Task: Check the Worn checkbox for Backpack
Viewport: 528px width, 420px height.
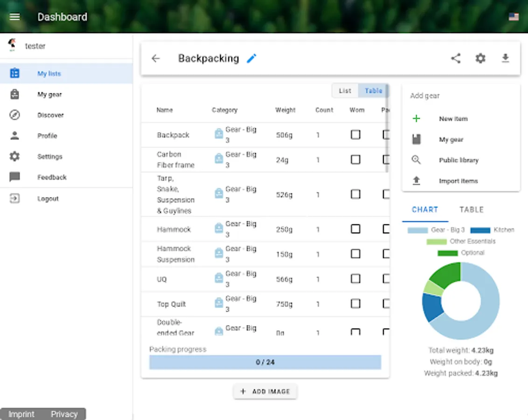Action: tap(355, 134)
